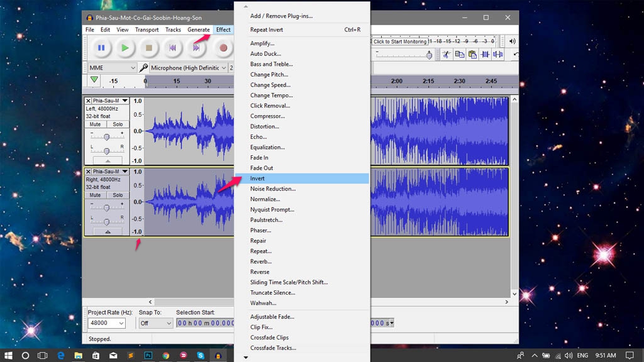Open the MME audio host dropdown
The image size is (644, 362).
(x=112, y=68)
